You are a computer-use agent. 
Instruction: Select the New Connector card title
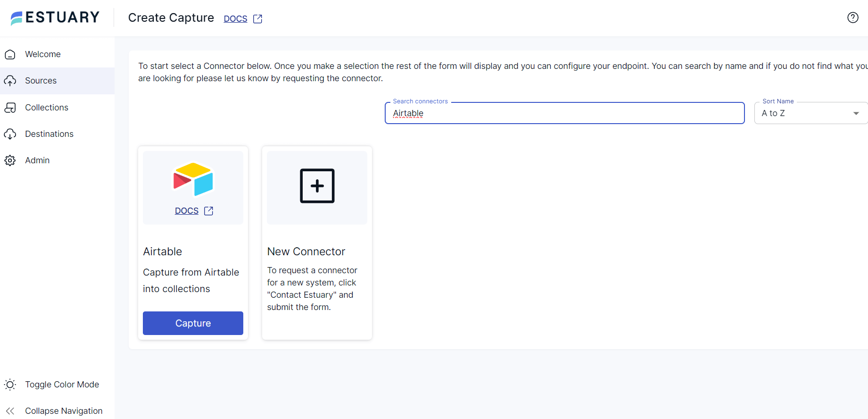coord(306,251)
